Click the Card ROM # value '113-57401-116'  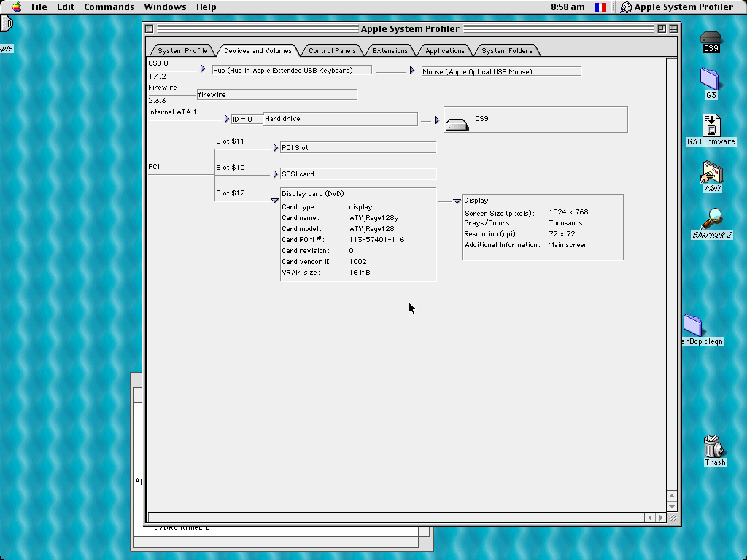point(376,239)
